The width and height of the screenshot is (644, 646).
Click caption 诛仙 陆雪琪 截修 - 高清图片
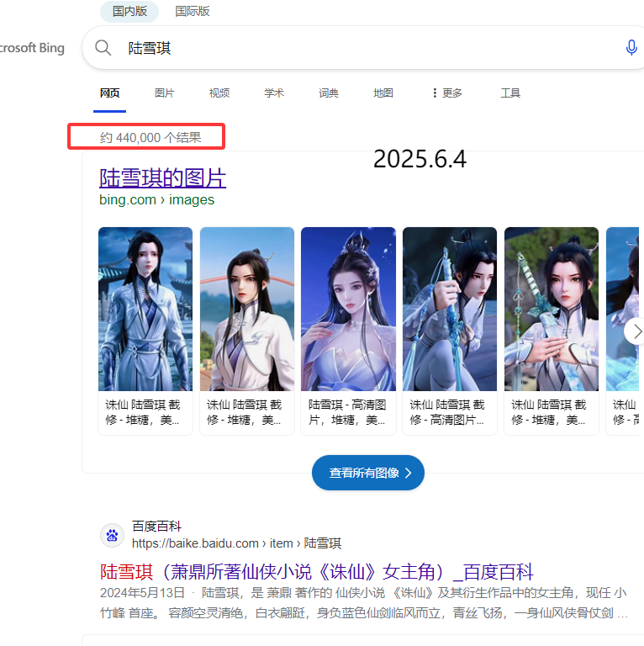(447, 412)
